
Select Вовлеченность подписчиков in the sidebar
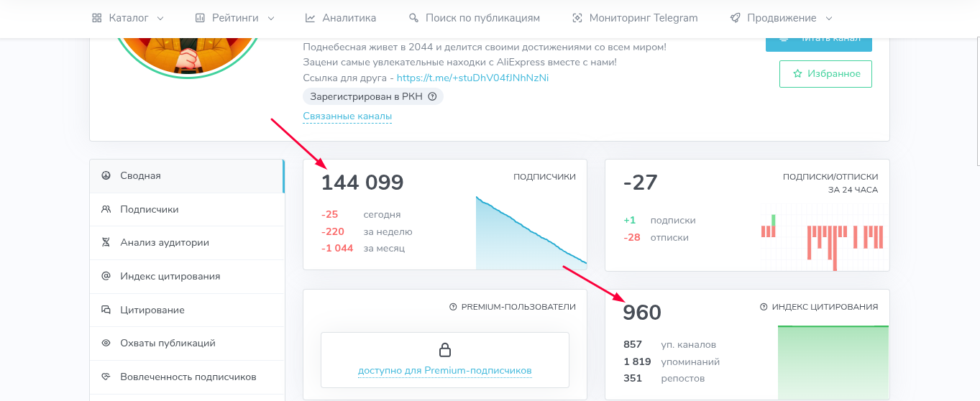pyautogui.click(x=187, y=377)
